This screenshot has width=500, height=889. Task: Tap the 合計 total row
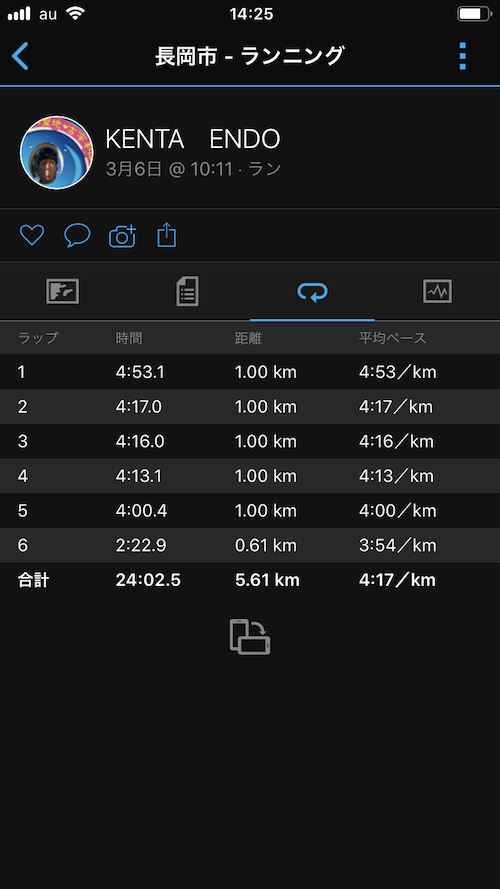pyautogui.click(x=250, y=580)
